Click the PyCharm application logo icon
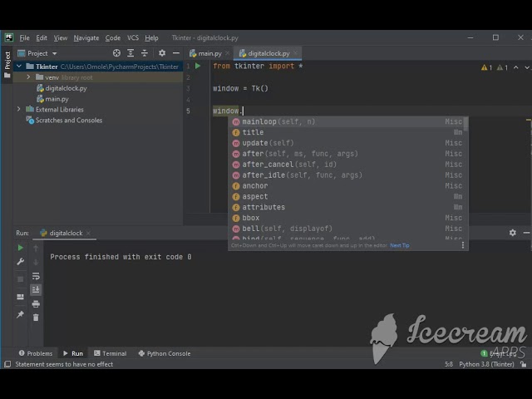 9,37
